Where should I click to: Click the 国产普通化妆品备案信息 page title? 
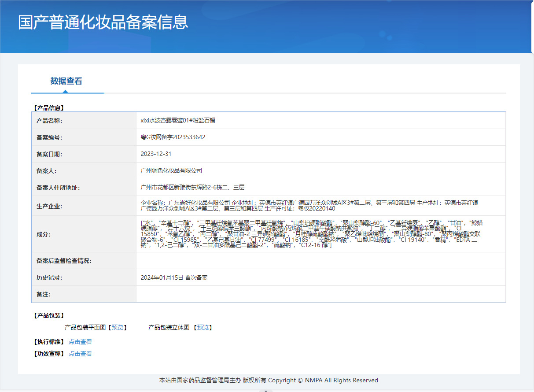[103, 22]
